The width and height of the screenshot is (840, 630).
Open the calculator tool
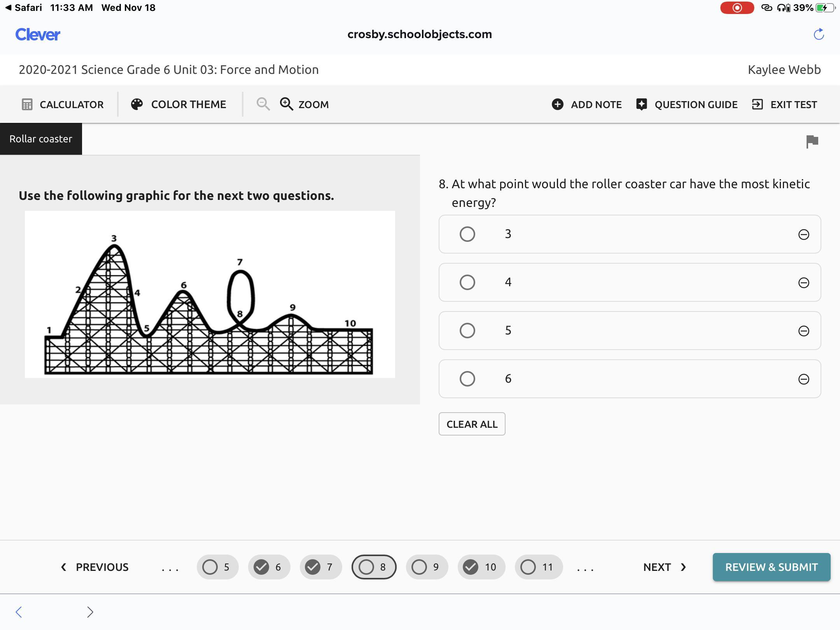pyautogui.click(x=63, y=105)
